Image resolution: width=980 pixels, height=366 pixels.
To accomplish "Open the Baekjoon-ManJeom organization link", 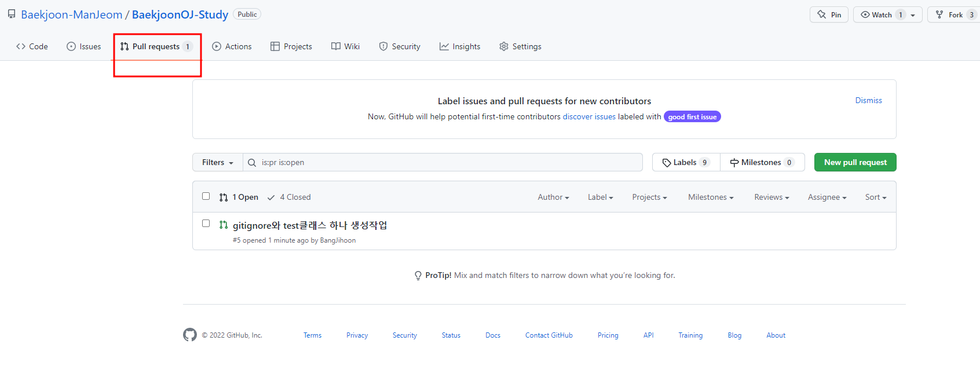I will (x=72, y=14).
